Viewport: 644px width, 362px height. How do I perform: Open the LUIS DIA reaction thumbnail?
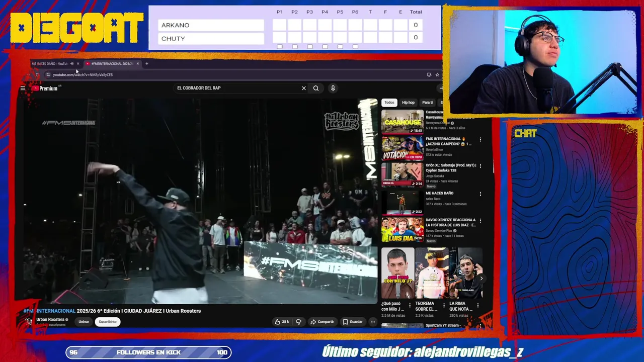[403, 230]
